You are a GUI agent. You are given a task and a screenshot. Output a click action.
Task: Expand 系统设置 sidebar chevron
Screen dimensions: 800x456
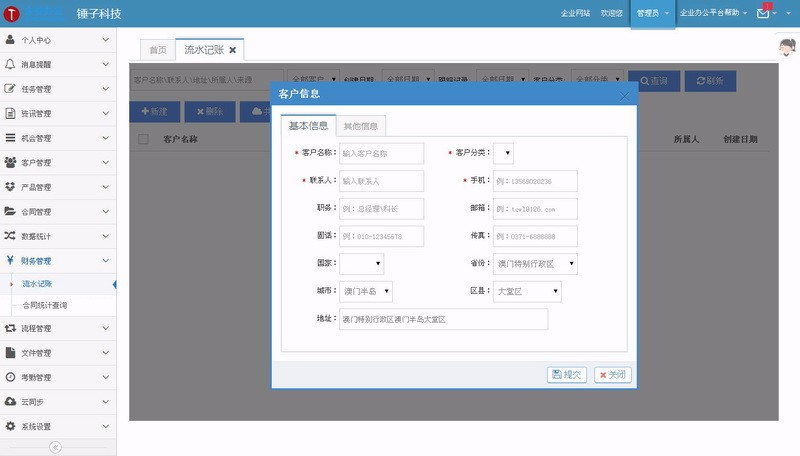click(x=106, y=426)
